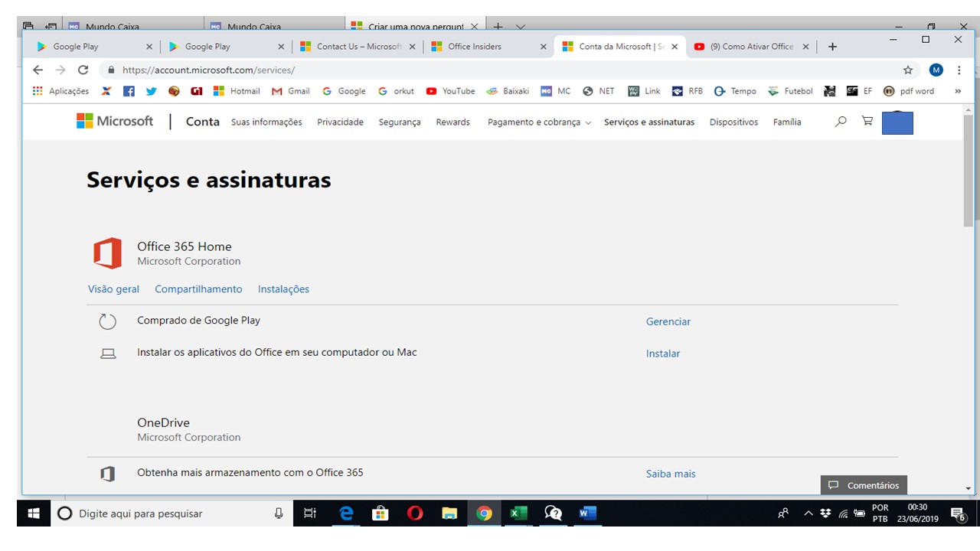
Task: Open Task View on the taskbar
Action: pos(310,514)
